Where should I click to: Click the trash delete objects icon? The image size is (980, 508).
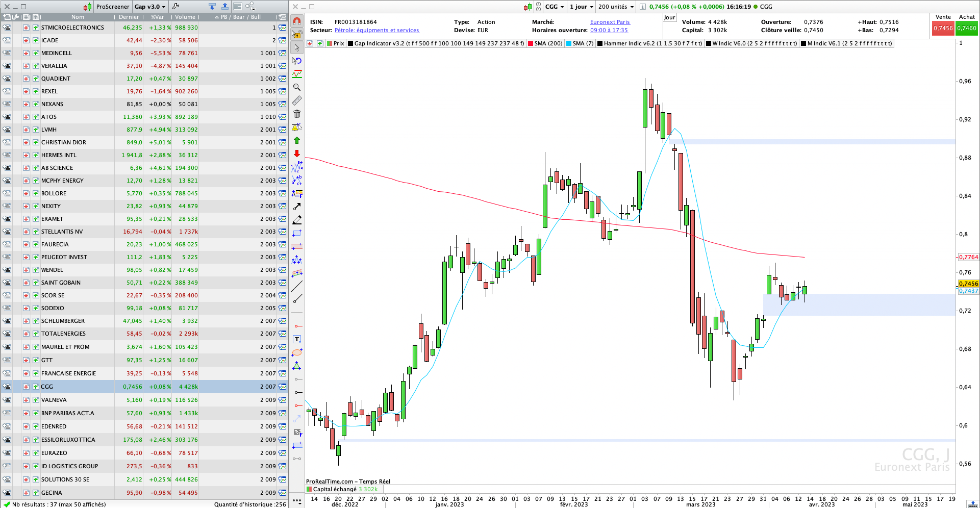tap(297, 114)
